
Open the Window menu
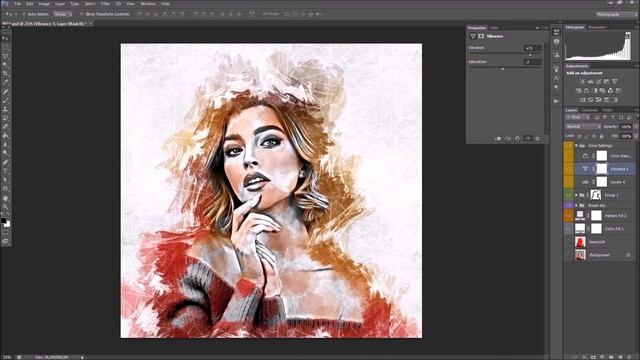click(148, 4)
